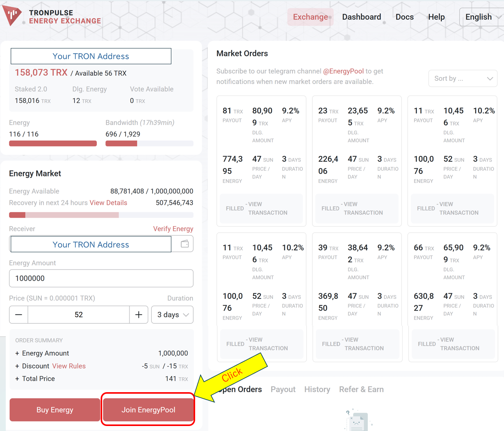Expand the Sort by dropdown
The image size is (504, 431).
click(x=463, y=78)
